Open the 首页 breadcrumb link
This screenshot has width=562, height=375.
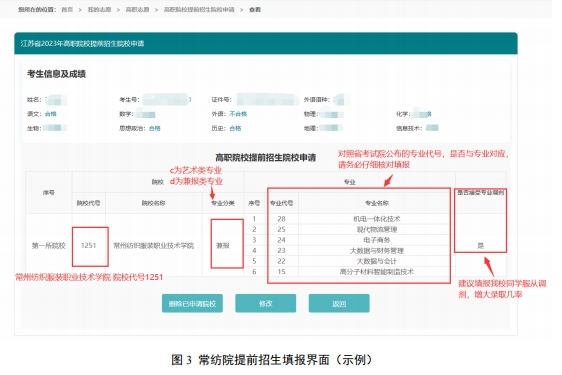67,10
